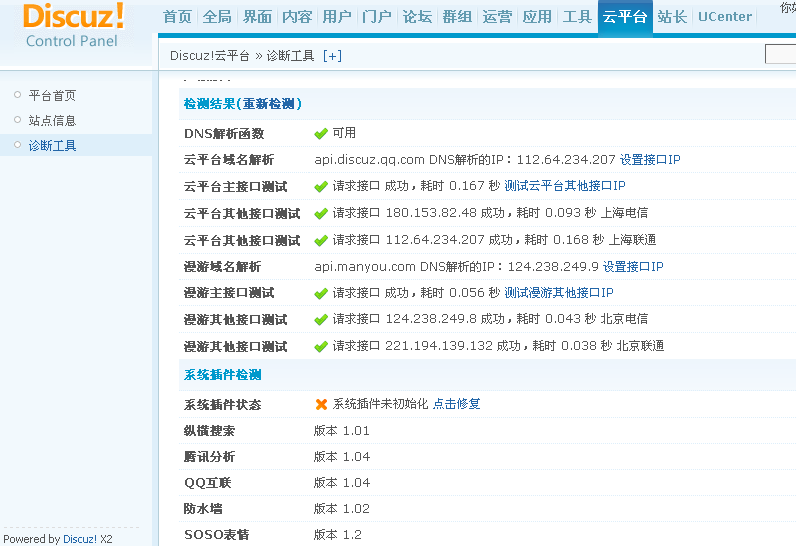Image resolution: width=796 pixels, height=546 pixels.
Task: Click the 云平台域名解析 row label
Action: pyautogui.click(x=229, y=160)
